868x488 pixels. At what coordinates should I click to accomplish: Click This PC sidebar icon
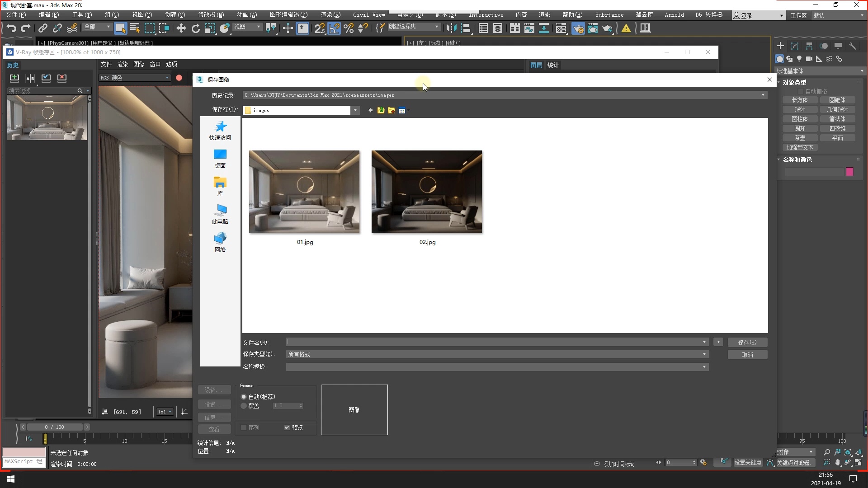pos(220,214)
